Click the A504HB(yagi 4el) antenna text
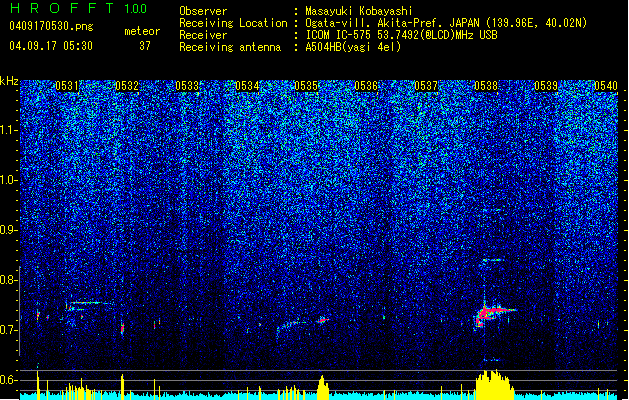The height and width of the screenshot is (400, 629). (353, 47)
